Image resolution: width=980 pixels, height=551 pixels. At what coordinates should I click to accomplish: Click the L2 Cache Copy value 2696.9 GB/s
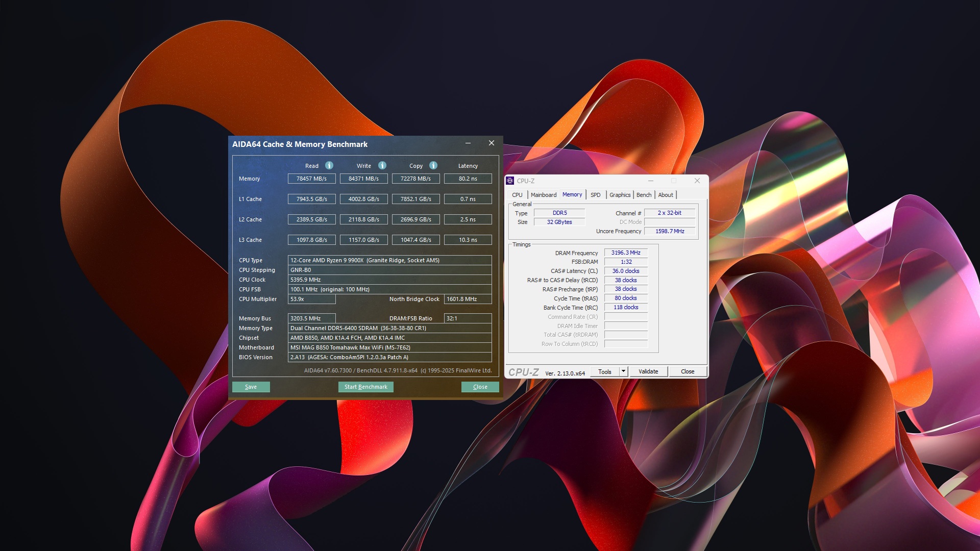pos(416,219)
